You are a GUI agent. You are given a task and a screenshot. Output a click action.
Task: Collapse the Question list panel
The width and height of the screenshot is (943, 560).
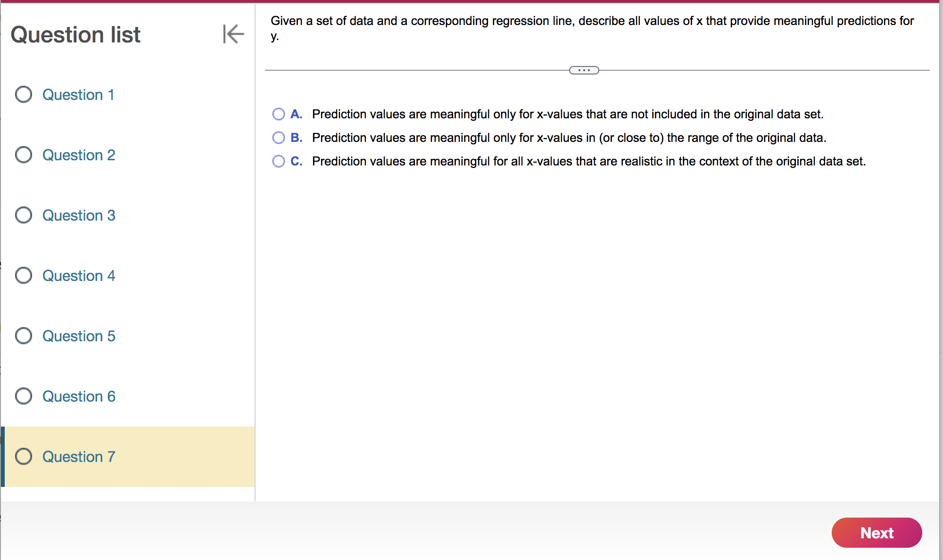pyautogui.click(x=233, y=34)
